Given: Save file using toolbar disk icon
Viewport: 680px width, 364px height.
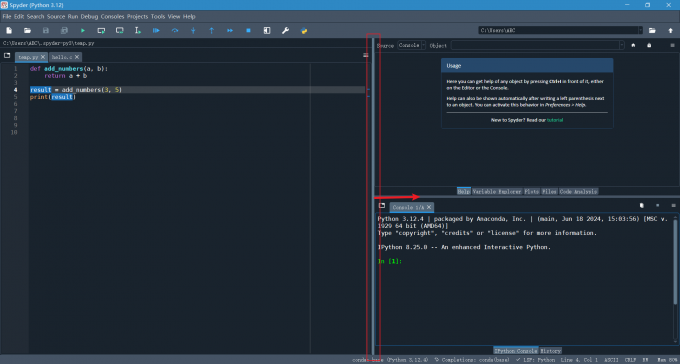Looking at the screenshot, I should tap(46, 30).
